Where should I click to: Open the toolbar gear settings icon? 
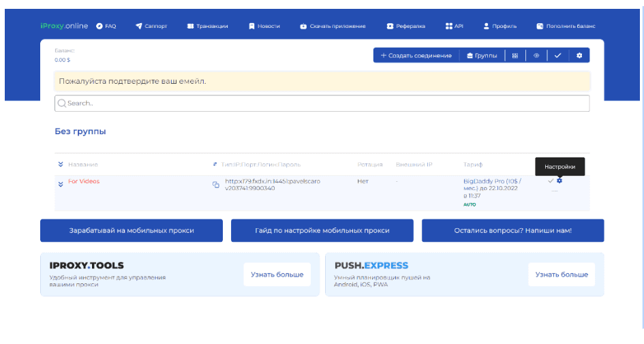579,55
